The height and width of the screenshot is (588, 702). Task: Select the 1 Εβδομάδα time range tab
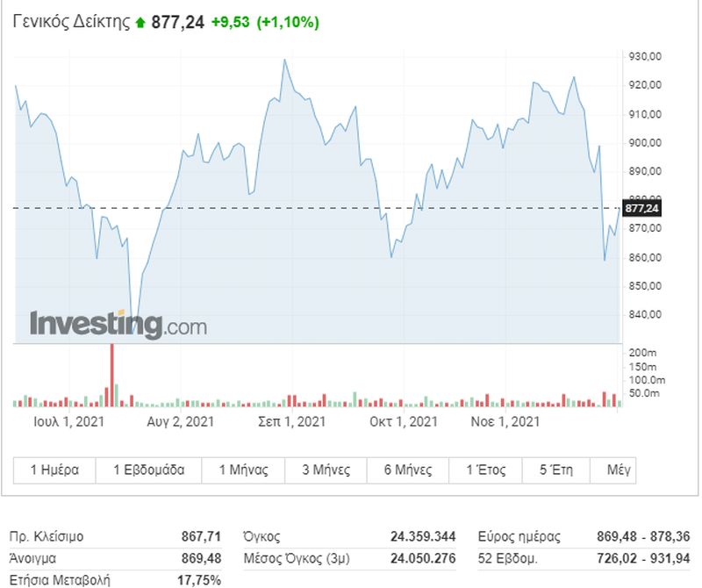pos(148,470)
